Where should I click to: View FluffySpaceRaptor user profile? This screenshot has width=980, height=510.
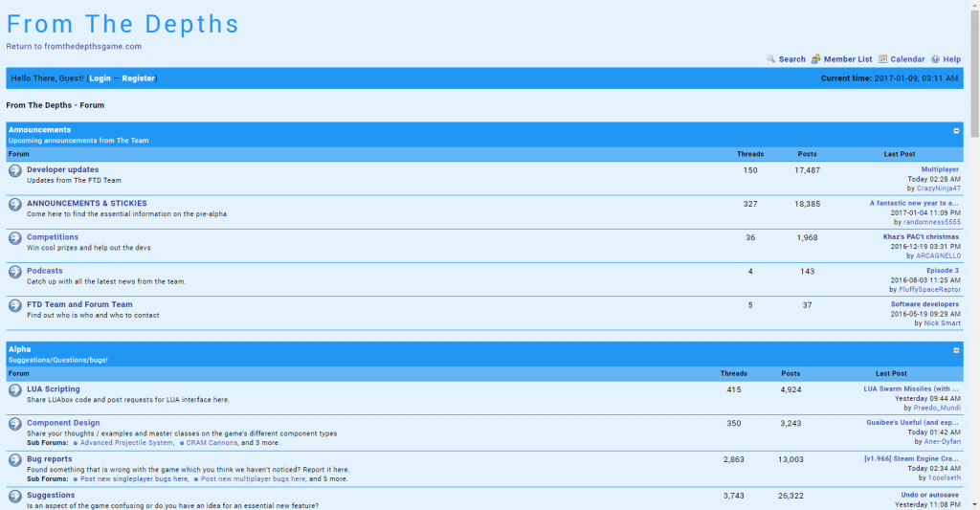(930, 289)
